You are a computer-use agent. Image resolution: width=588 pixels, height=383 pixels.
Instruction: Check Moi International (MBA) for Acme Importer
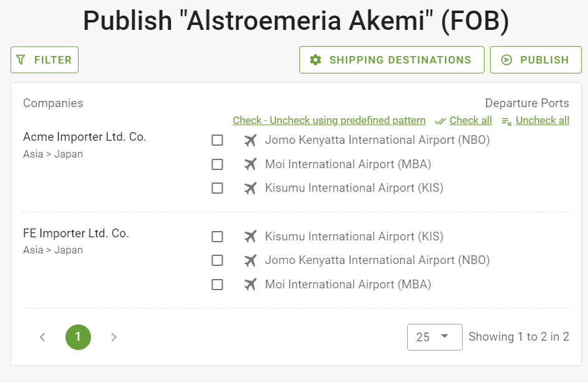click(217, 164)
